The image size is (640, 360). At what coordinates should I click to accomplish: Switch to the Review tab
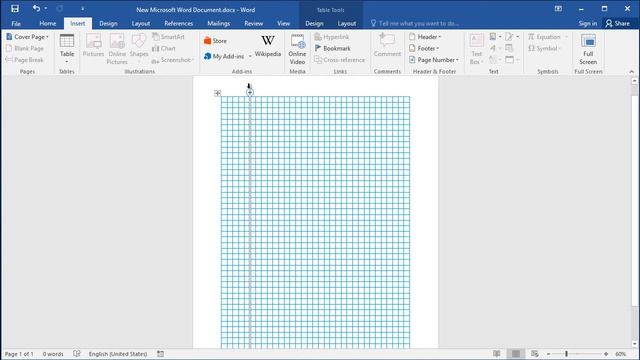[x=253, y=24]
